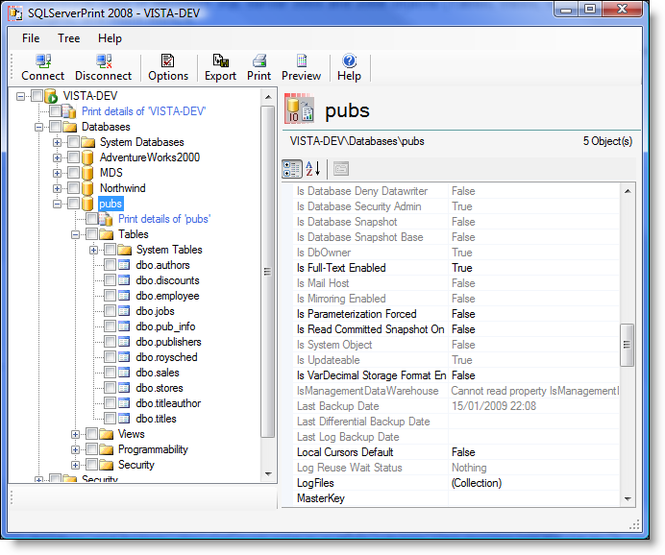Expand the MDS database node

click(57, 173)
